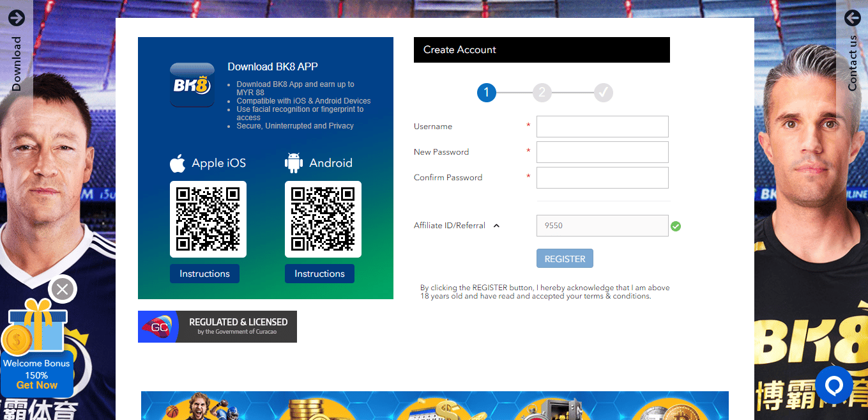Click the Username label

[433, 127]
